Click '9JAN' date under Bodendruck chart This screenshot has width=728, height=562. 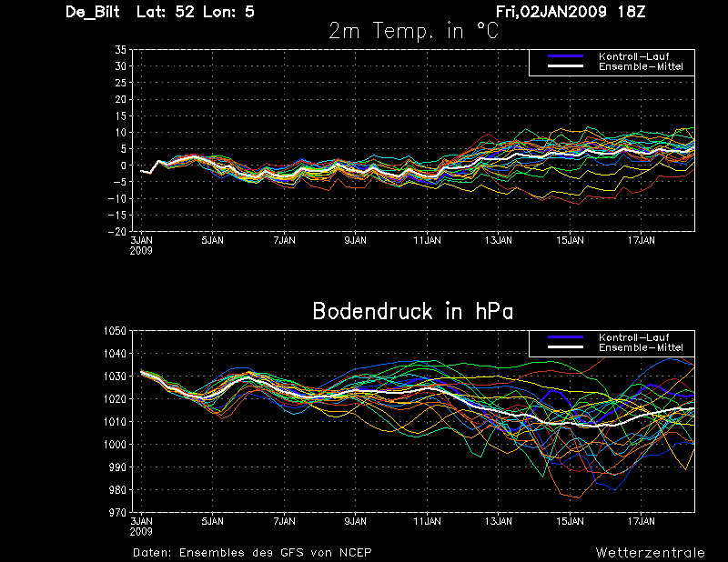click(356, 522)
